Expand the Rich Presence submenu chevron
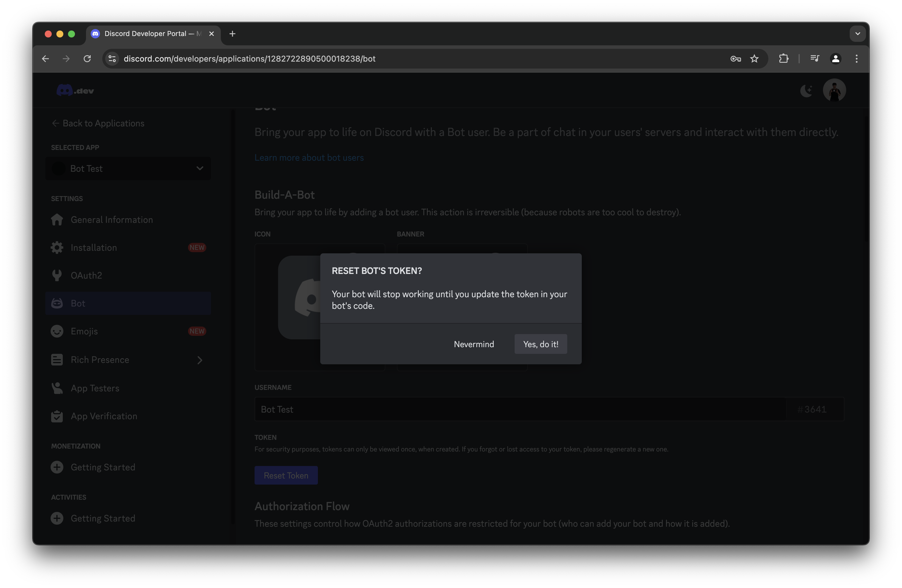902x588 pixels. pyautogui.click(x=200, y=360)
